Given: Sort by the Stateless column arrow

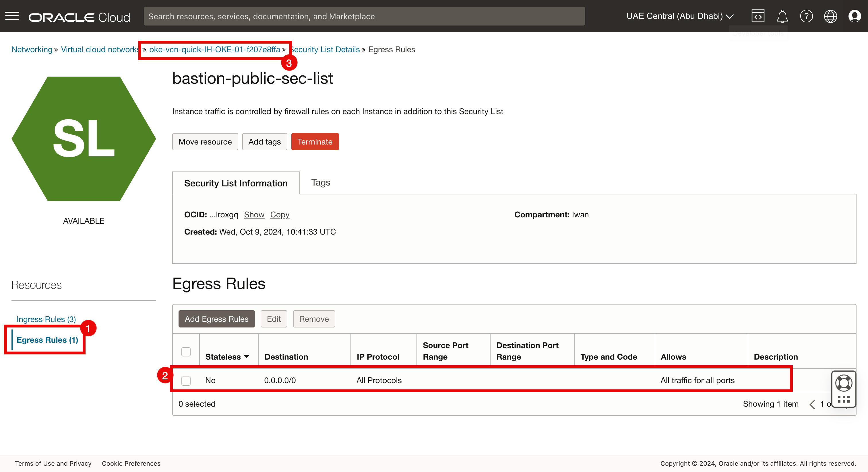Looking at the screenshot, I should coord(246,356).
